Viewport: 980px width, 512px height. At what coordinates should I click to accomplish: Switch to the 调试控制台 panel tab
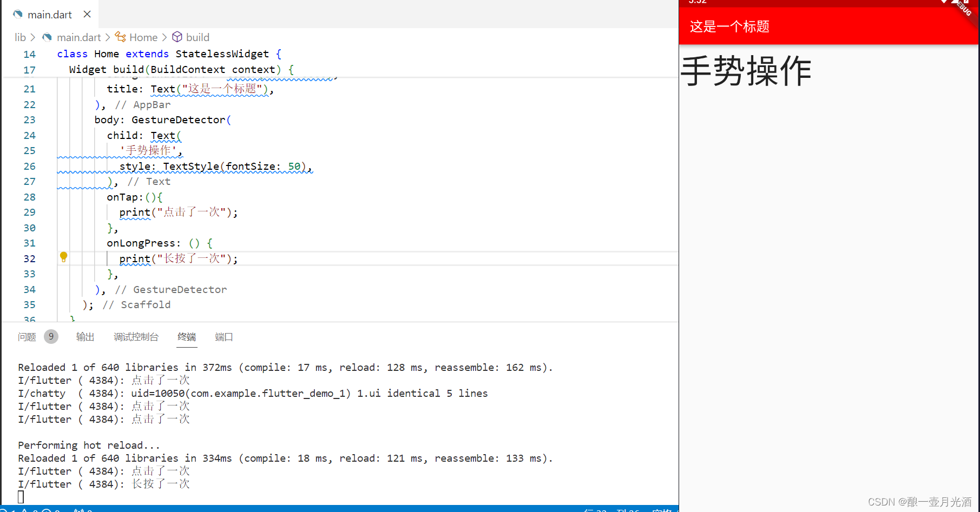(x=136, y=336)
